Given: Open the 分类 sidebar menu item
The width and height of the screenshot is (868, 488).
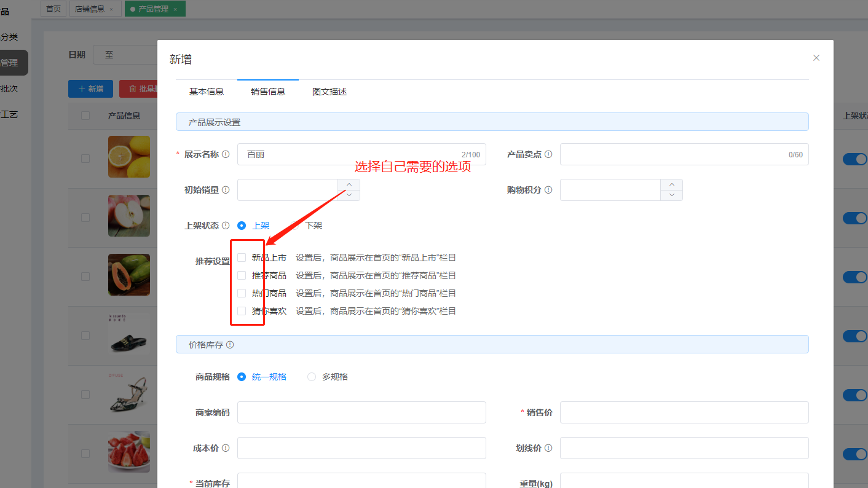Looking at the screenshot, I should tap(10, 37).
